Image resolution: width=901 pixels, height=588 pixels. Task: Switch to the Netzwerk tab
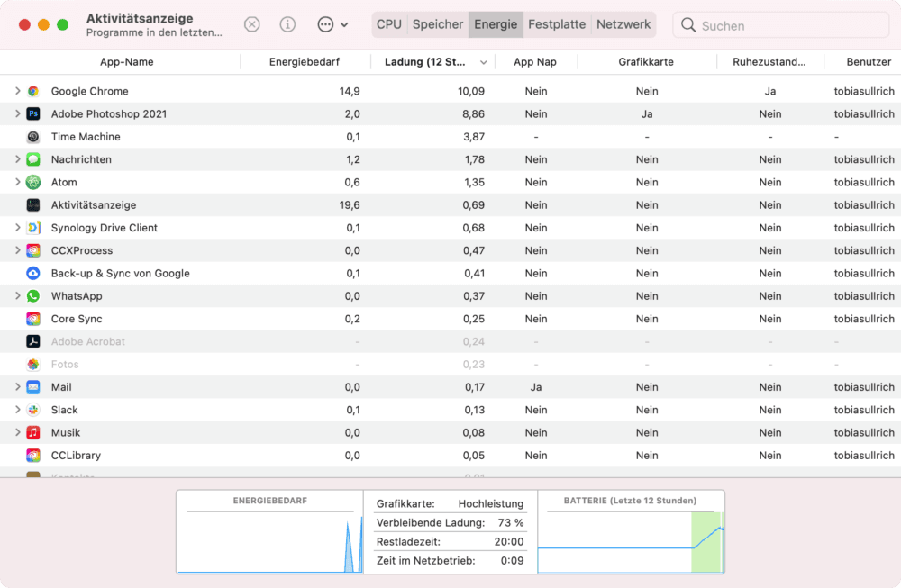tap(623, 24)
